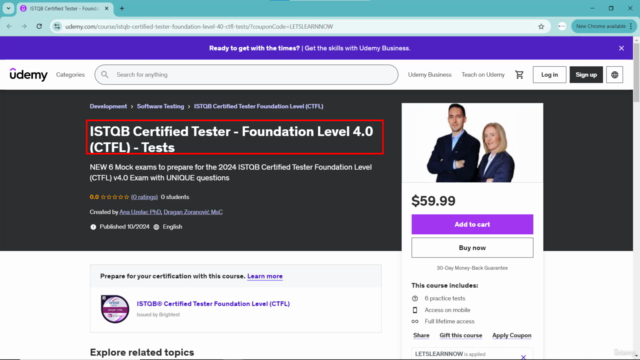Open instructor Dragan Zoranovic MsC link
Screen dimensions: 640x360
click(193, 212)
